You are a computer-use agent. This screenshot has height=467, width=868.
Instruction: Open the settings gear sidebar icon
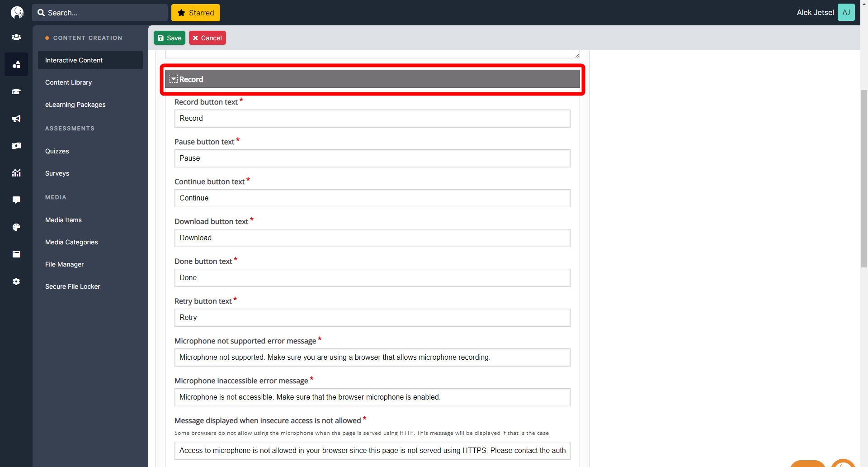coord(16,281)
